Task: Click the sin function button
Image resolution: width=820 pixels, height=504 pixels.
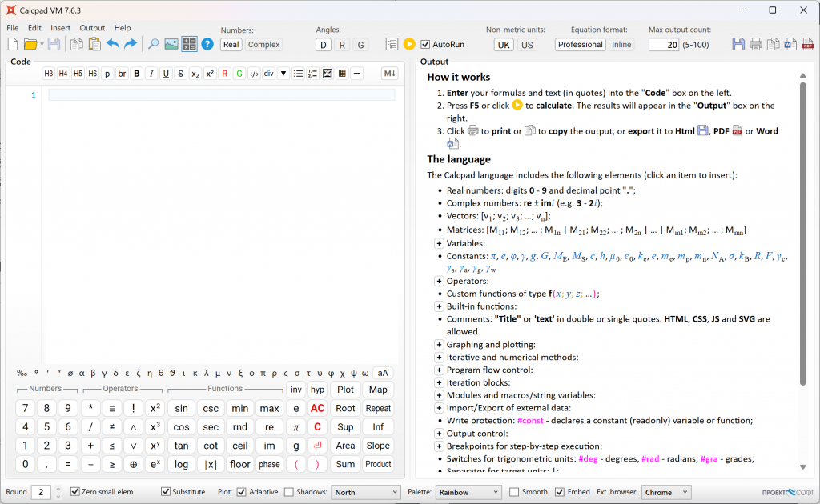Action: pyautogui.click(x=182, y=409)
